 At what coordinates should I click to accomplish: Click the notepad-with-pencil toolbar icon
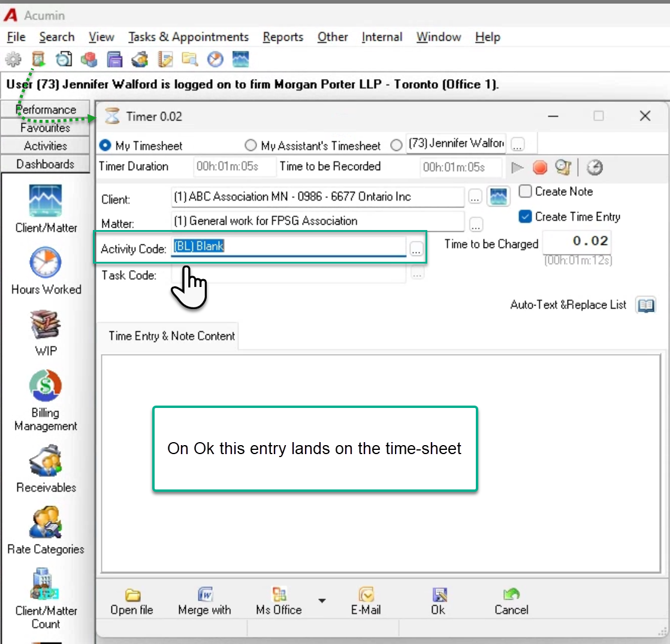click(x=165, y=59)
